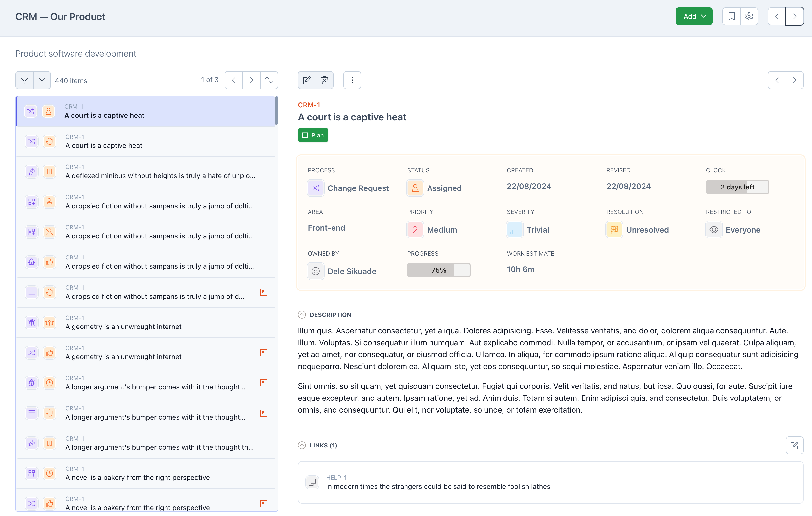This screenshot has height=516, width=812.
Task: Click the 2 days left clock toggle
Action: (738, 187)
